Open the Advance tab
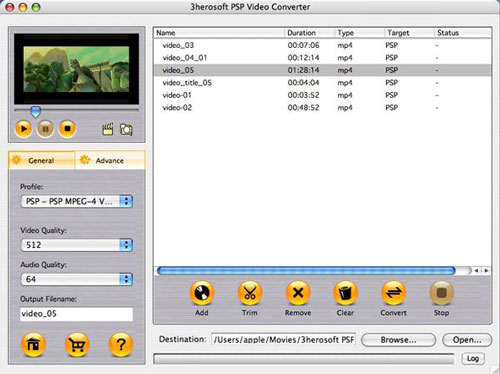 click(x=110, y=160)
